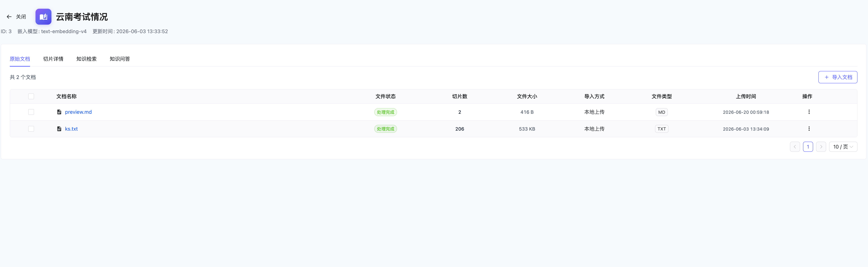
Task: Switch to the 切片详情 tab
Action: pos(53,59)
